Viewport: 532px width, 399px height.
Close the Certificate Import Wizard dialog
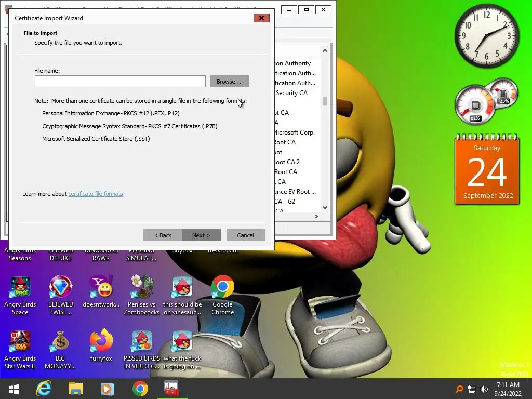click(x=261, y=18)
